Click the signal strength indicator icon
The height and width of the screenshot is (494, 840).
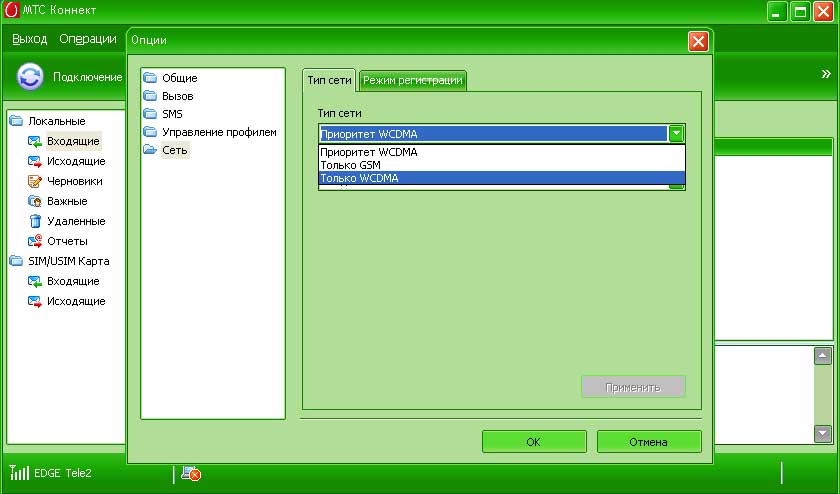(x=19, y=472)
